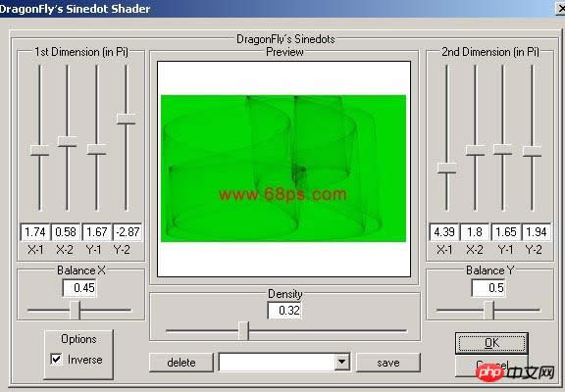
Task: Click 1st Dimension Y-2 value field showing -2.87
Action: [128, 232]
